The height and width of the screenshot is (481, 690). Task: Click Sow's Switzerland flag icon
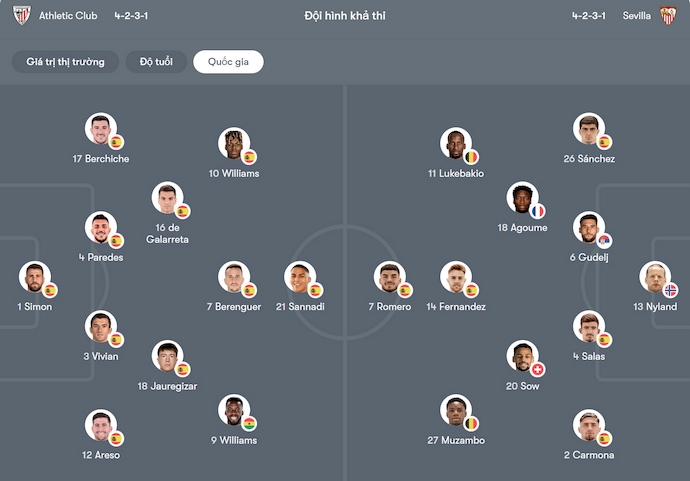tap(537, 369)
